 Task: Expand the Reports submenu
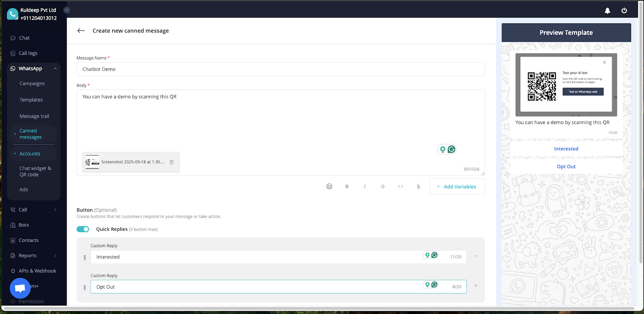[55, 256]
